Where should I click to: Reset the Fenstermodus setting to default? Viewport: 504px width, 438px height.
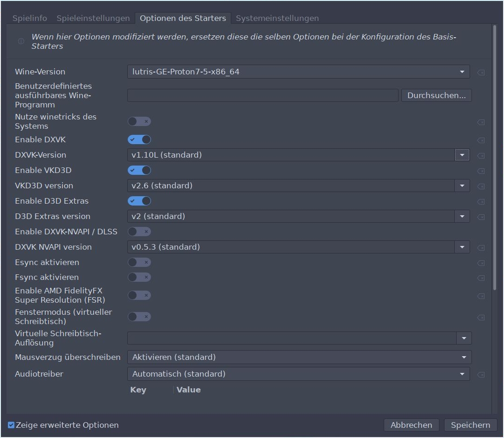(481, 317)
